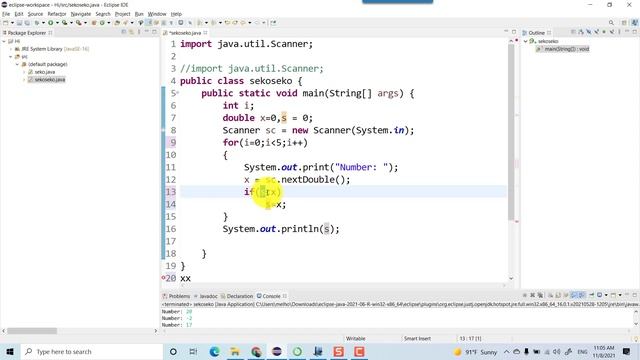Toggle Hide Fields in Outline toolbar
640x360 pixels.
pos(589,32)
